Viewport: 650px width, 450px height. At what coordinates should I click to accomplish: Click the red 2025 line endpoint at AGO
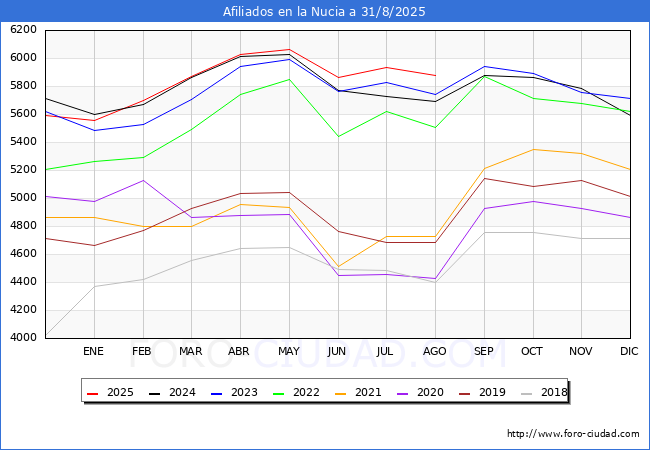point(435,75)
